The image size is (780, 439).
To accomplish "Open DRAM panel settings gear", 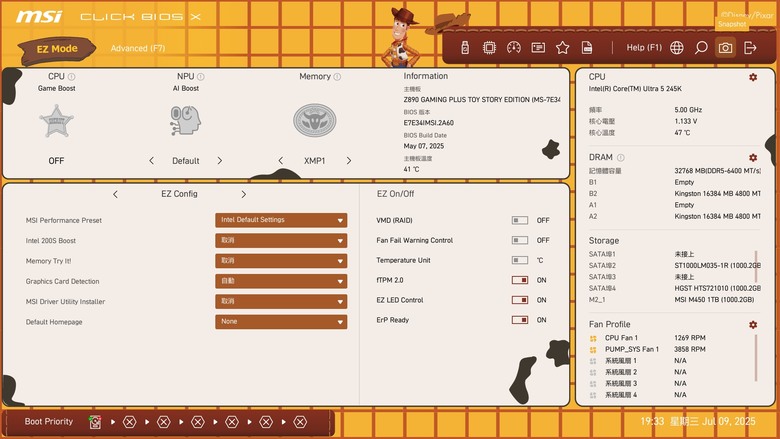I will coord(753,158).
